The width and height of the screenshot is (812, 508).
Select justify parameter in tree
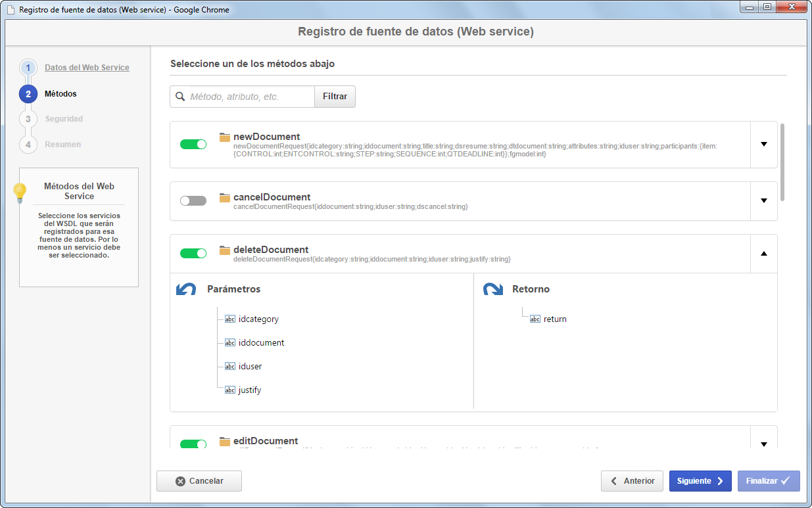tap(250, 390)
